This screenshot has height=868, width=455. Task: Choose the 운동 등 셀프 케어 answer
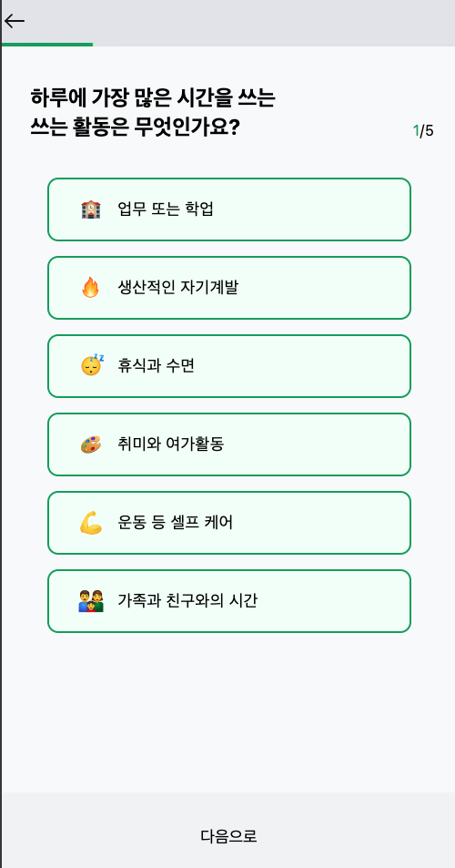(x=229, y=523)
